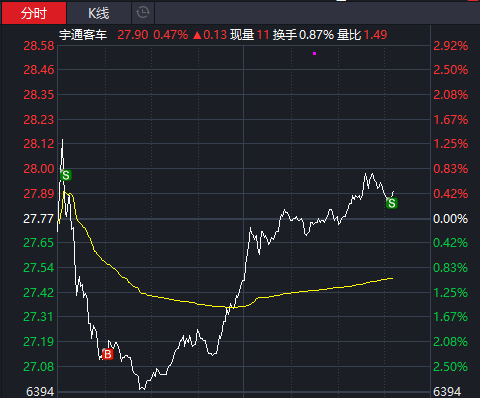Click the 27.19 price axis label
The image size is (480, 398).
(39, 342)
